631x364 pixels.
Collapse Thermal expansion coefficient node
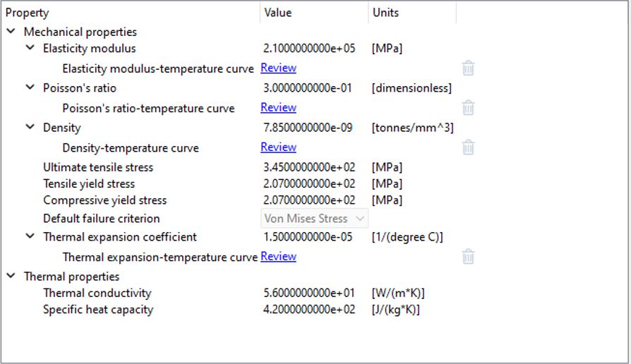point(30,237)
